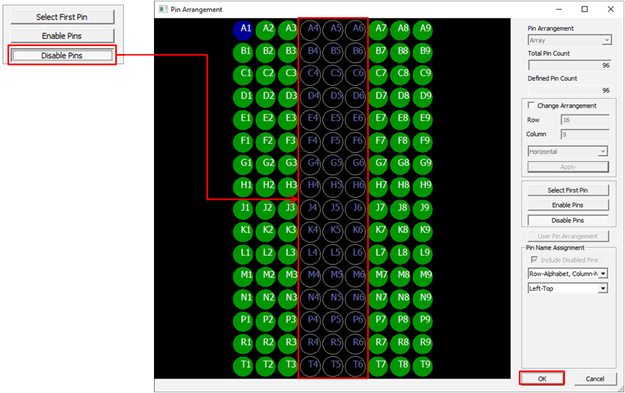Click Disable Pins in the dialog panel
The height and width of the screenshot is (393, 625).
coord(568,220)
